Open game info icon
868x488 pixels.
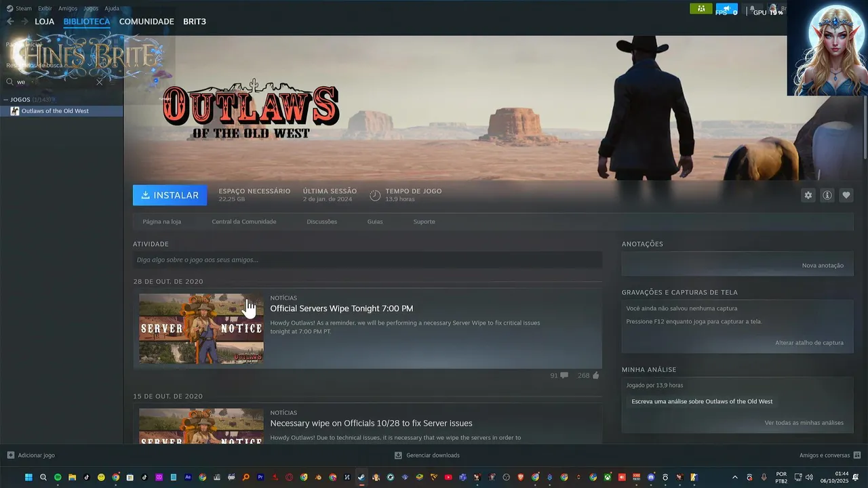point(827,195)
